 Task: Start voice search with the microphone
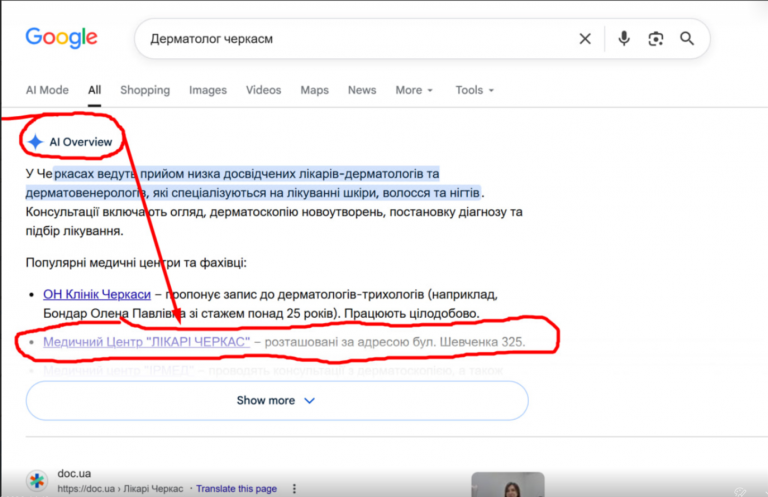[x=624, y=38]
